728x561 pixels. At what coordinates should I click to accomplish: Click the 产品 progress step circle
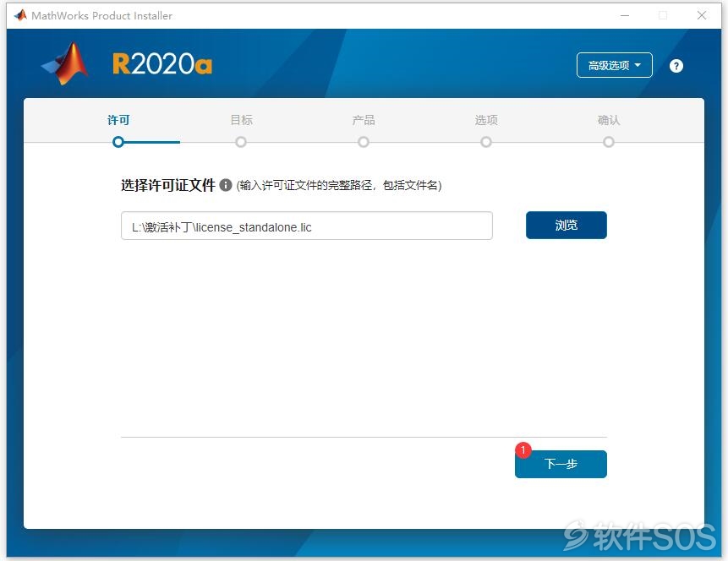364,142
